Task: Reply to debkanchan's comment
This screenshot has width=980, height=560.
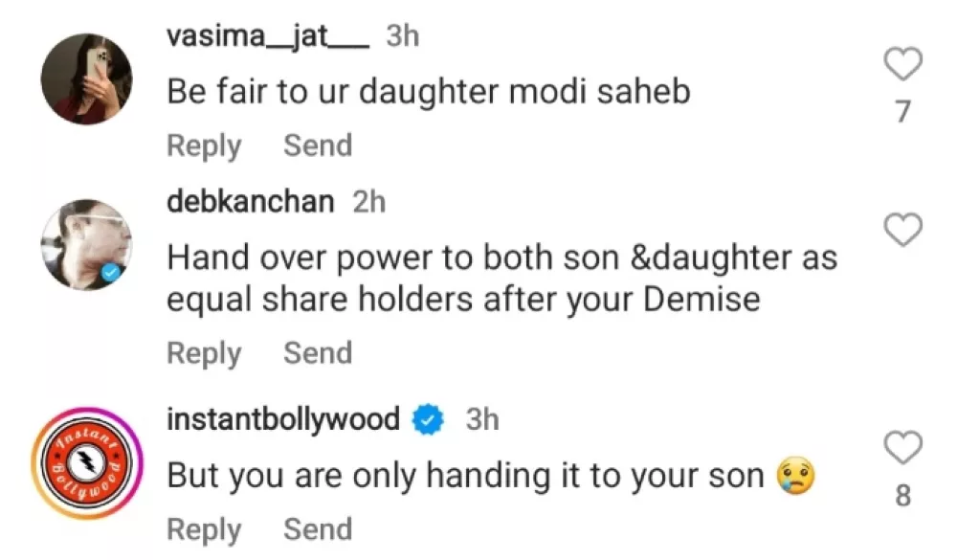Action: click(202, 352)
